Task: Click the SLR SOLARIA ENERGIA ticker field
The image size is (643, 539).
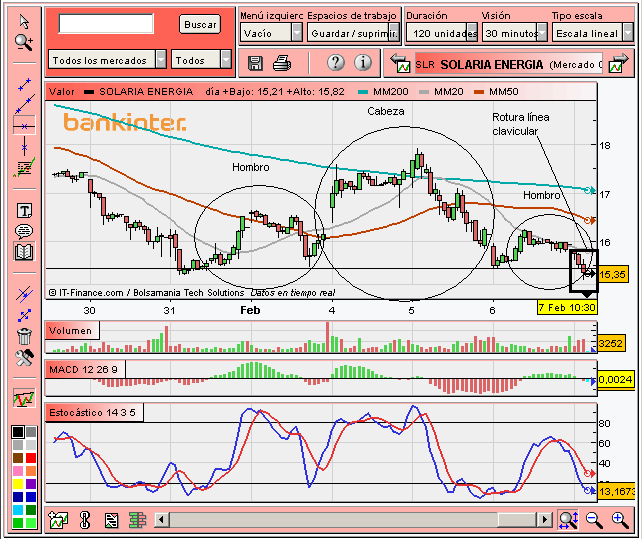Action: tap(508, 64)
